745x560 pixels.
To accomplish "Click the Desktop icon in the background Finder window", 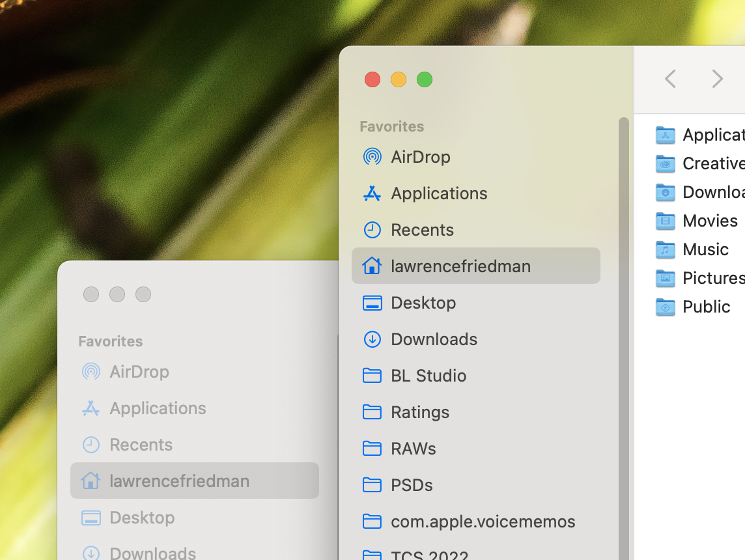I will click(x=91, y=518).
